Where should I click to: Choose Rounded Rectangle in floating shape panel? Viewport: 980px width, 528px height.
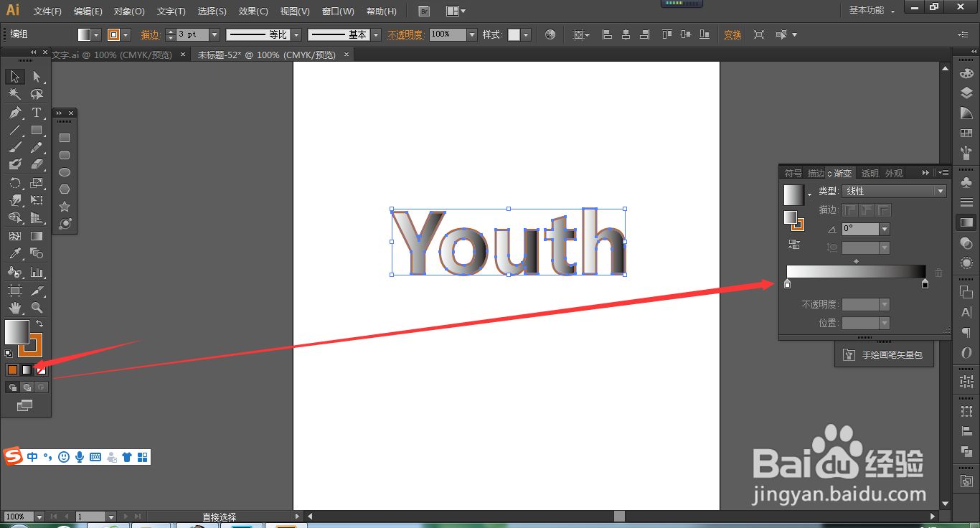(x=65, y=155)
